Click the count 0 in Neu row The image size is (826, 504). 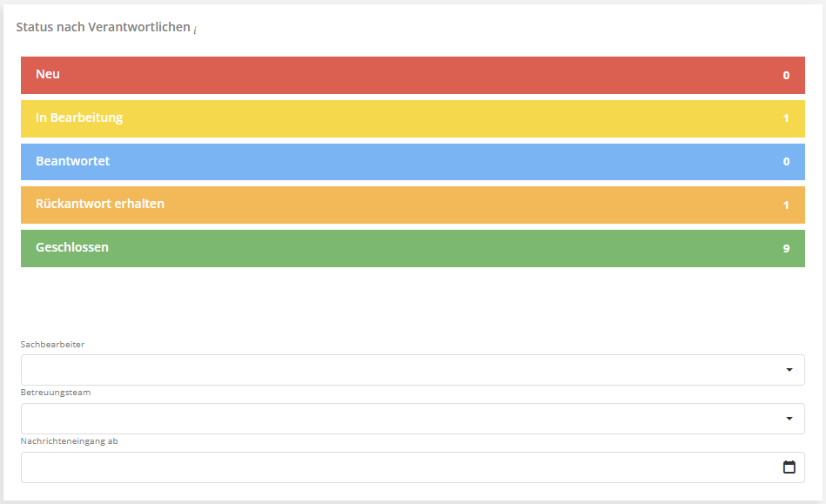(786, 76)
